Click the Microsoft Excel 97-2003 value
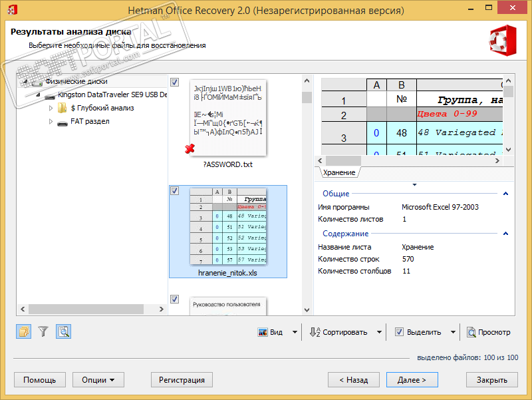This screenshot has height=400, width=532. tap(440, 207)
